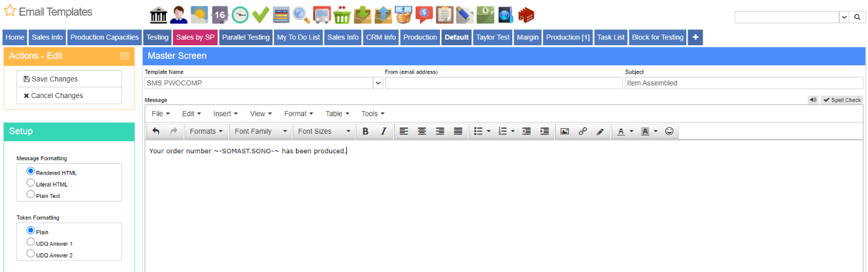Image resolution: width=868 pixels, height=272 pixels.
Task: Click the bus icon
Action: point(321,14)
